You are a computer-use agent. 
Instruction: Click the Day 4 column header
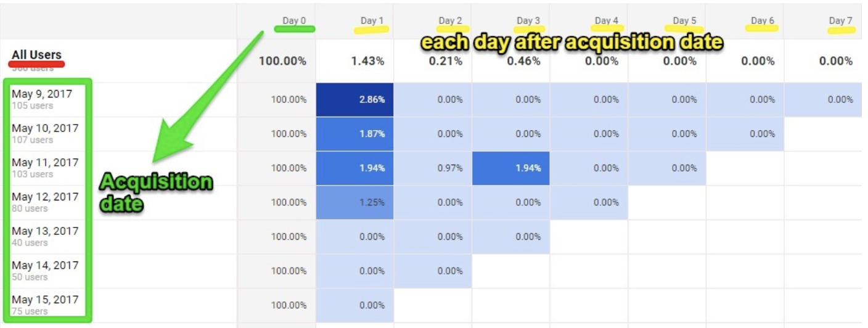(x=607, y=21)
